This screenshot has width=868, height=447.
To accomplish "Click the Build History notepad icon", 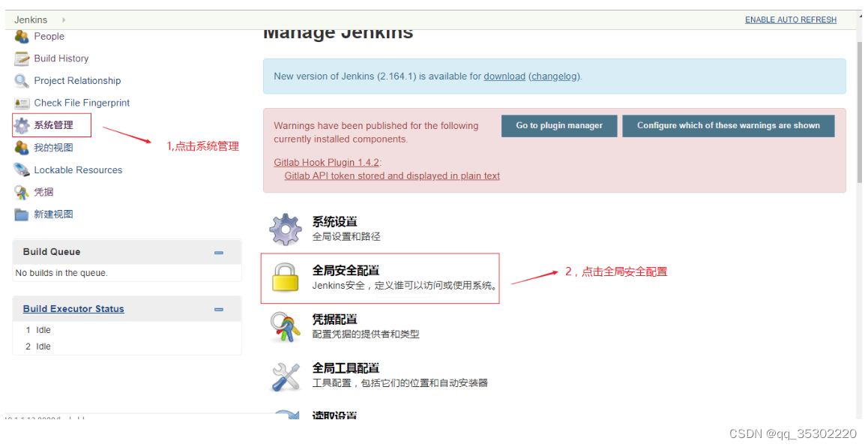I will [x=22, y=58].
